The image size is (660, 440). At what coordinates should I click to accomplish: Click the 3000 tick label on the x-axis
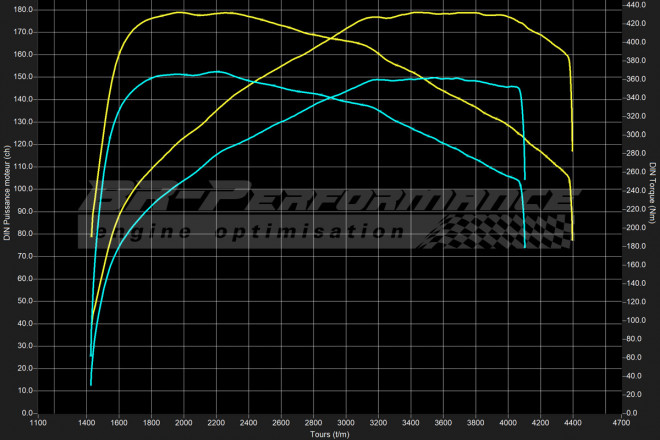[x=346, y=423]
